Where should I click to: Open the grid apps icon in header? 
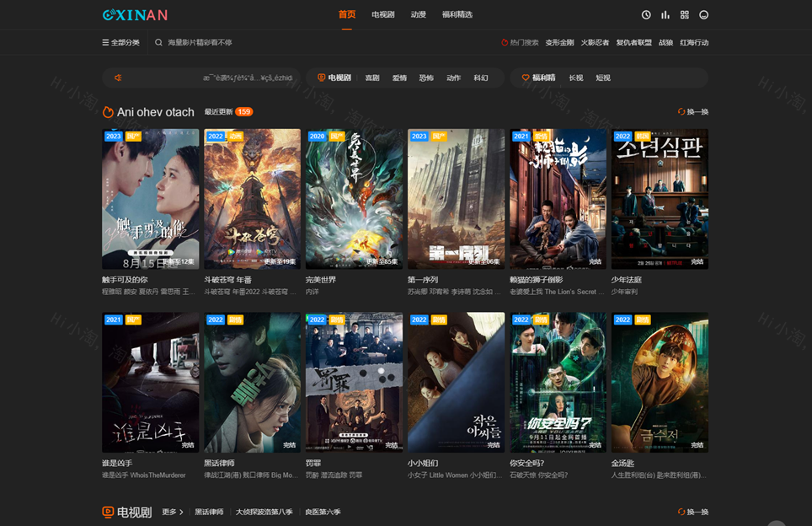[x=685, y=15]
